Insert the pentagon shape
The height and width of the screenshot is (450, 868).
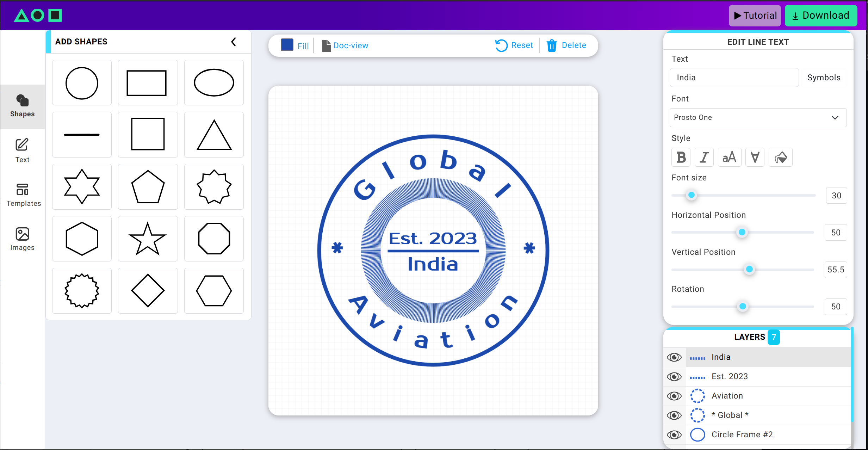click(x=148, y=187)
